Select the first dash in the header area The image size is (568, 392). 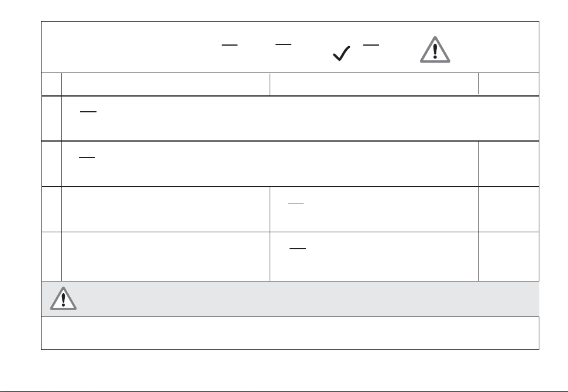pos(229,45)
